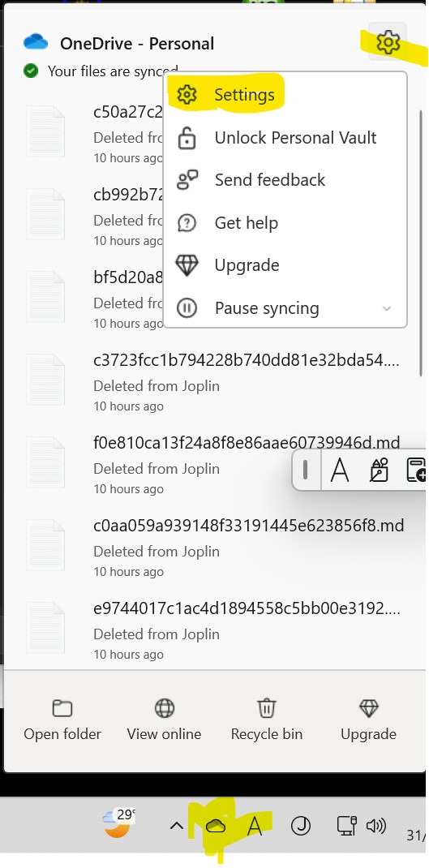Click View online globe icon
The height and width of the screenshot is (868, 429).
tap(165, 708)
